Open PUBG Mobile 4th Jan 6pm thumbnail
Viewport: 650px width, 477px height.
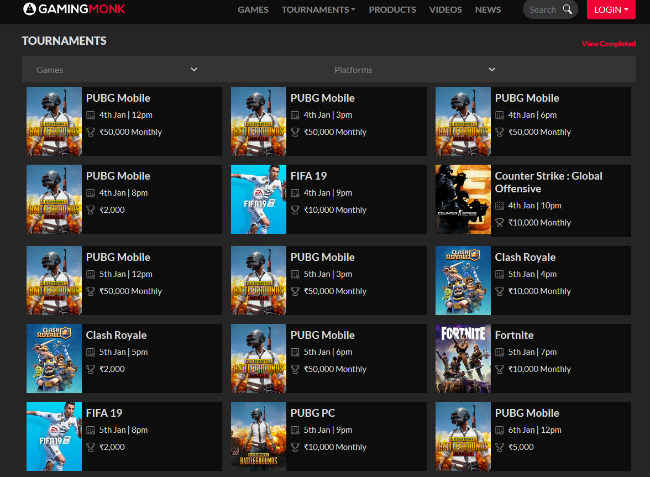click(463, 121)
